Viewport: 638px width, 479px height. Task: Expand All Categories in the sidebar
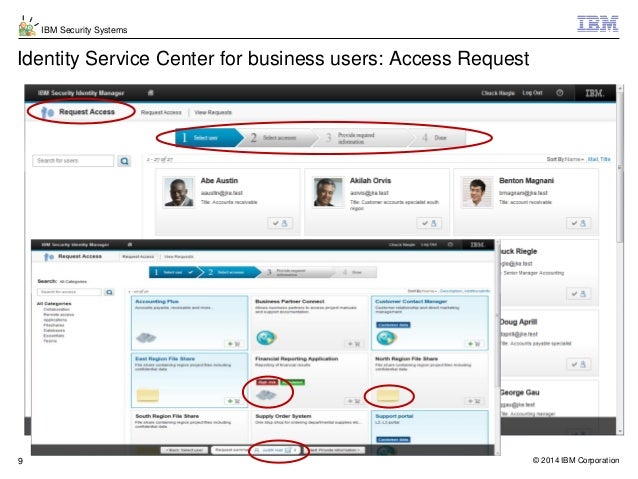[54, 304]
